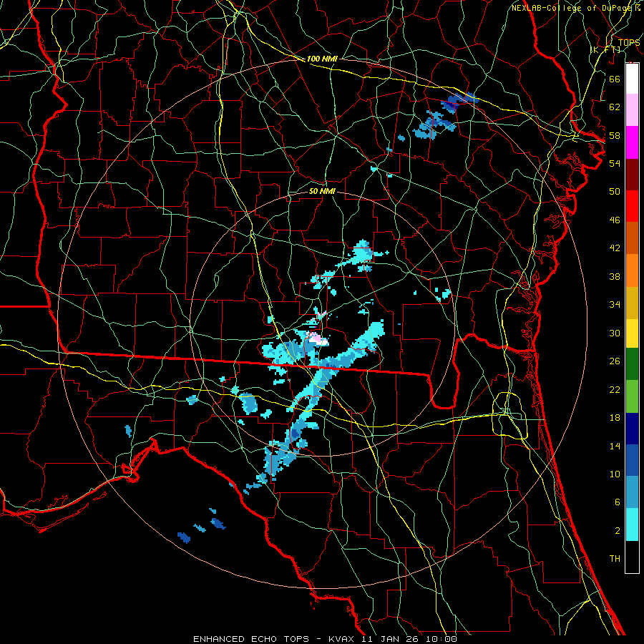The height and width of the screenshot is (644, 644).
Task: Click the black TH threshold swatch
Action: coord(632,557)
